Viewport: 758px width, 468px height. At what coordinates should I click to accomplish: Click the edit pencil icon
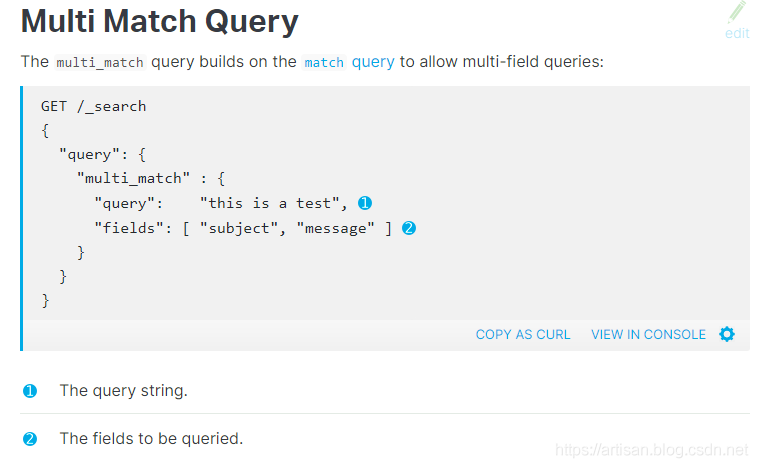tap(738, 12)
